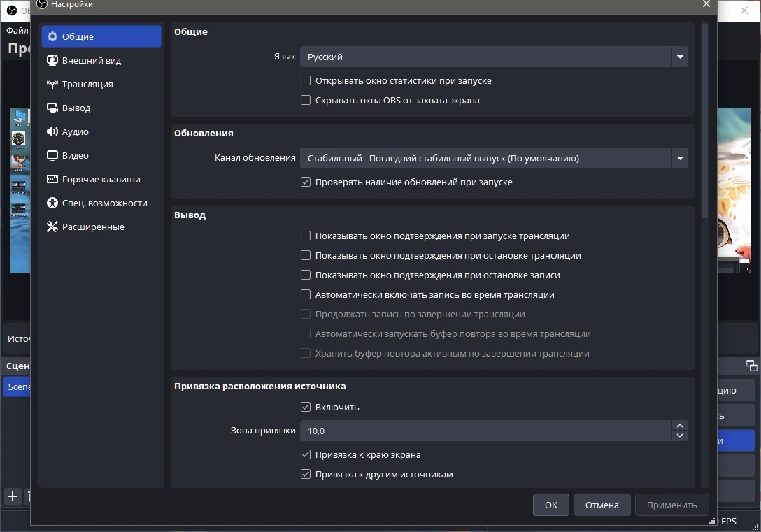Click the Отмена button

click(x=602, y=505)
